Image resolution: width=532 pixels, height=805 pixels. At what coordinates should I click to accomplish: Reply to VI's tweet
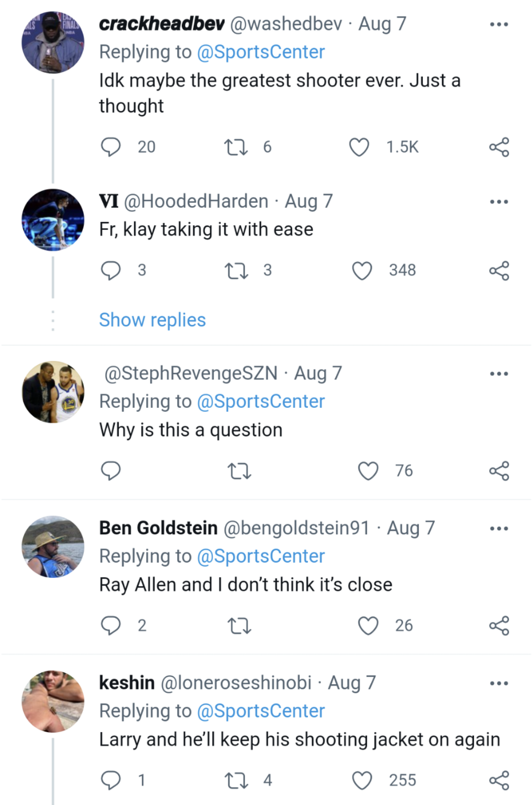pyautogui.click(x=111, y=270)
